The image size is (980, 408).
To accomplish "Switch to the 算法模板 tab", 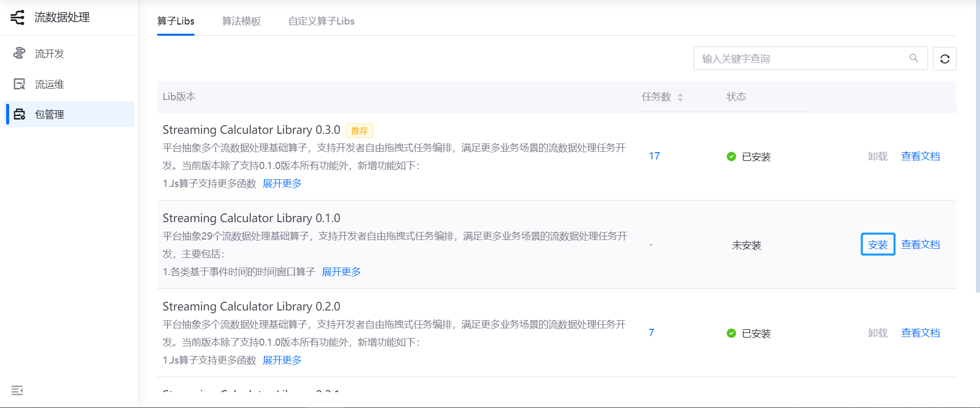I will [241, 21].
